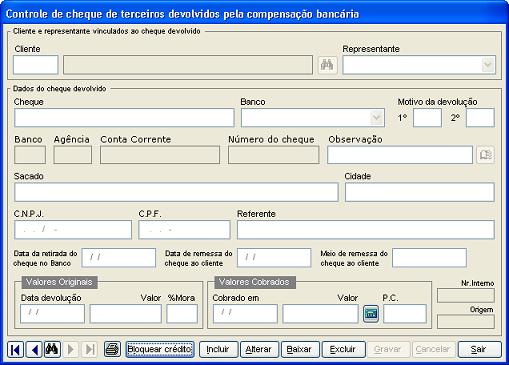Go to previous record arrow
This screenshot has width=509, height=365.
tap(34, 349)
